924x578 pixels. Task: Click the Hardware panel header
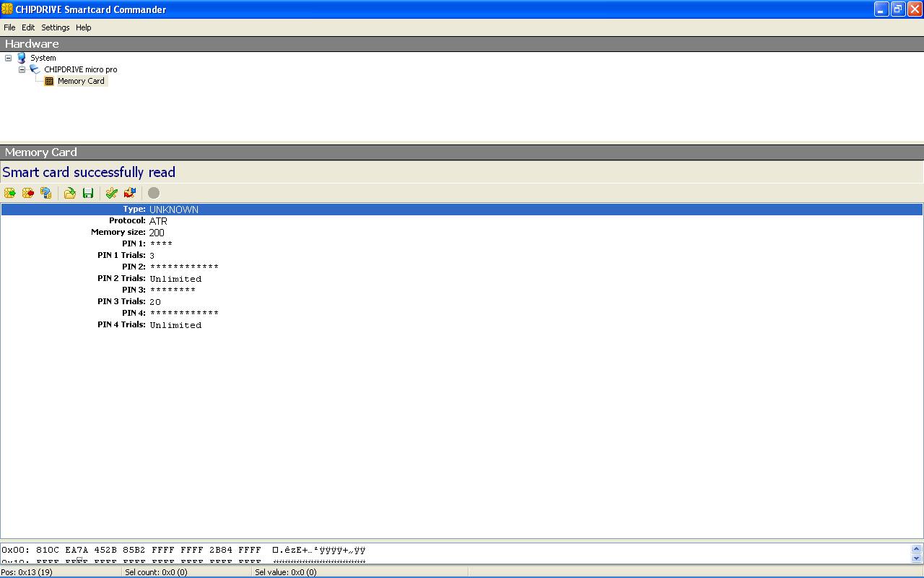(x=462, y=44)
